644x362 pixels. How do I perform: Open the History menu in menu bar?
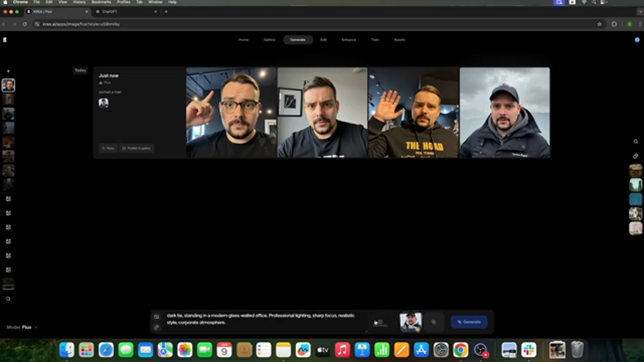pos(79,2)
